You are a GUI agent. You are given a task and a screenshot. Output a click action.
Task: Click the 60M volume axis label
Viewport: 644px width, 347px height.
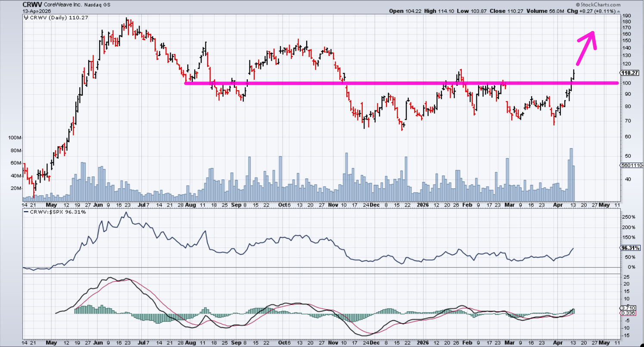pos(17,163)
